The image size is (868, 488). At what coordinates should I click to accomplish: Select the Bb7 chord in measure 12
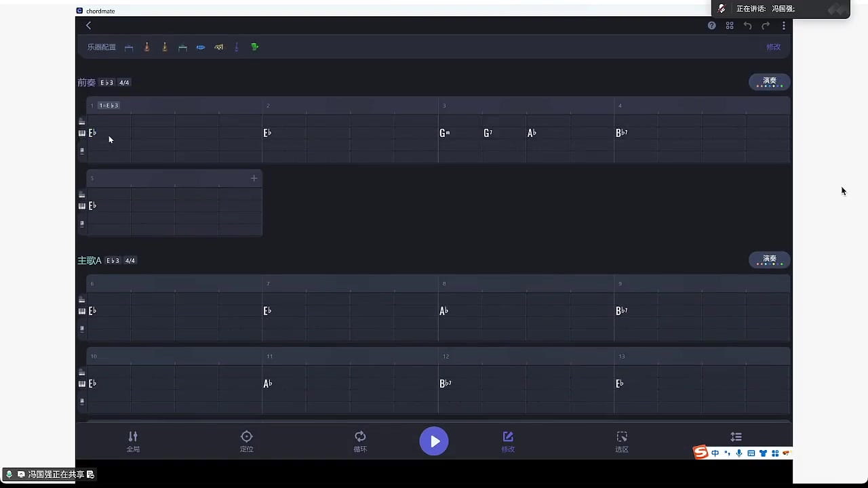[x=446, y=384]
